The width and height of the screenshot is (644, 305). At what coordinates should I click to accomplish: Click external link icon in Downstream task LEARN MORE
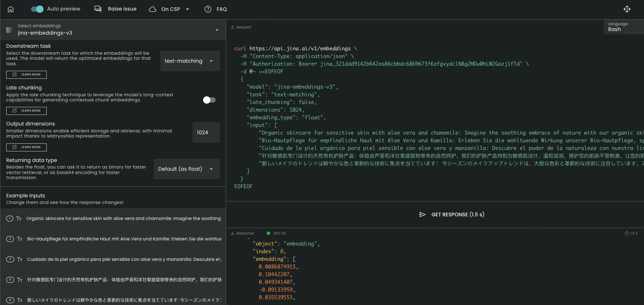pyautogui.click(x=15, y=74)
